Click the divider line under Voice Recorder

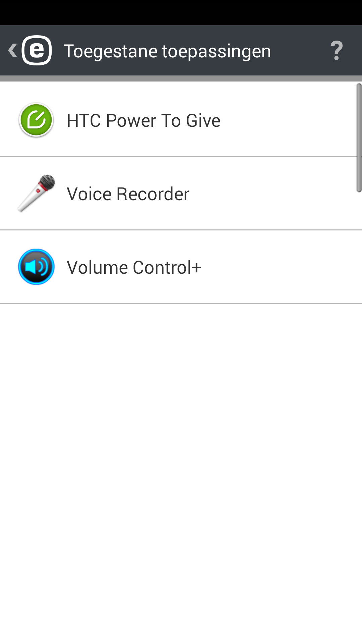(181, 230)
